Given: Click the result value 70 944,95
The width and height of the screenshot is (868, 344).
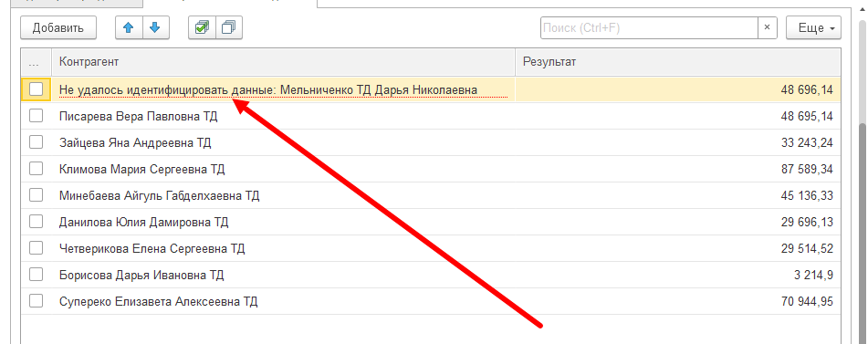Looking at the screenshot, I should pyautogui.click(x=807, y=302).
